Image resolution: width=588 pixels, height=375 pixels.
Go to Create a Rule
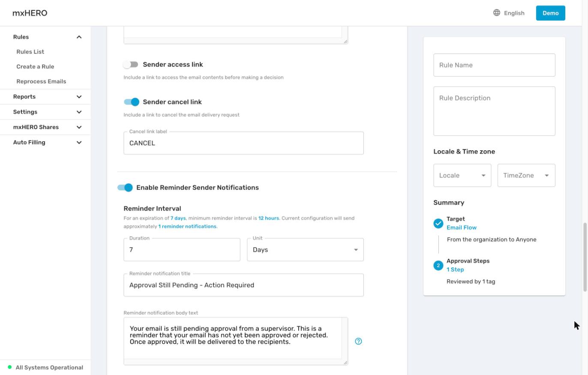click(x=35, y=67)
